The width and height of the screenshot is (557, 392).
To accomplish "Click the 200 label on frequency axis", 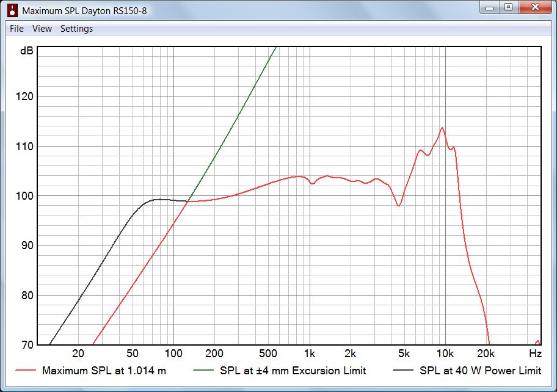I will (214, 354).
